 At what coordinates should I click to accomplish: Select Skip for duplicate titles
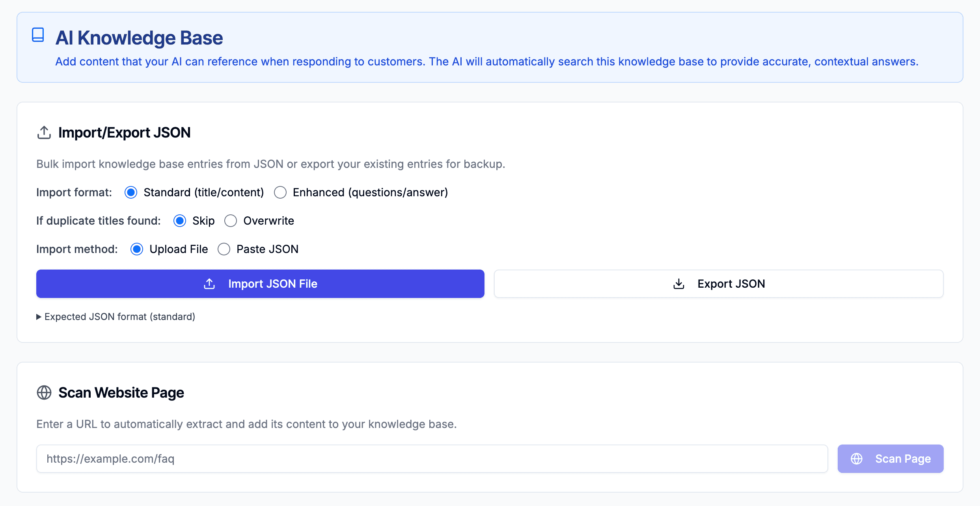click(180, 221)
